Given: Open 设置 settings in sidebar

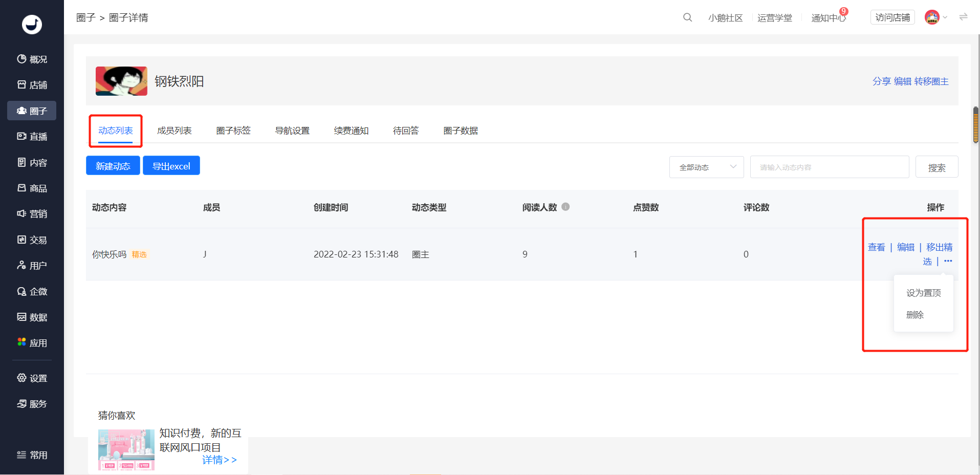Looking at the screenshot, I should click(32, 378).
